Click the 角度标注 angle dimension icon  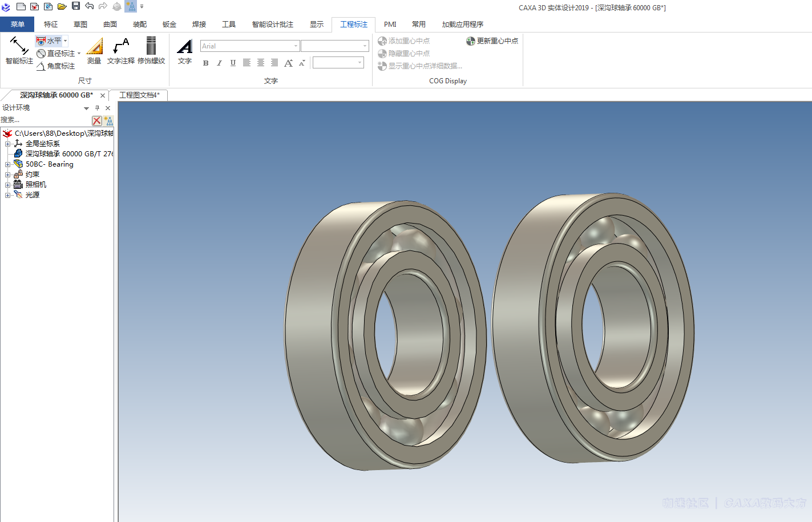coord(41,66)
